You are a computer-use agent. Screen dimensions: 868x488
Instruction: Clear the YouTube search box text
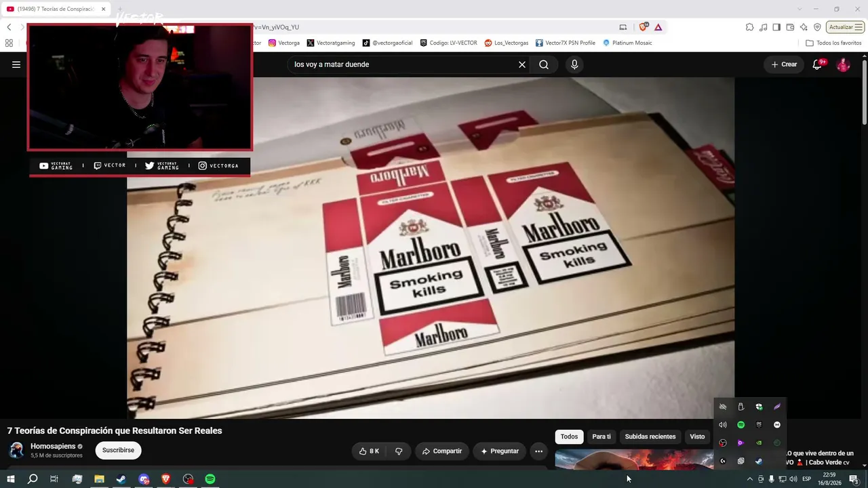coord(522,64)
